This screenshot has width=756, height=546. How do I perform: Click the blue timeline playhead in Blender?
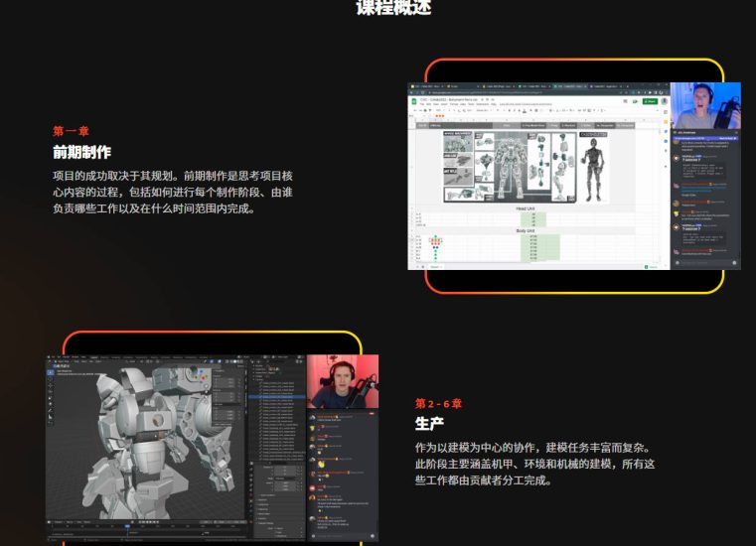[127, 527]
